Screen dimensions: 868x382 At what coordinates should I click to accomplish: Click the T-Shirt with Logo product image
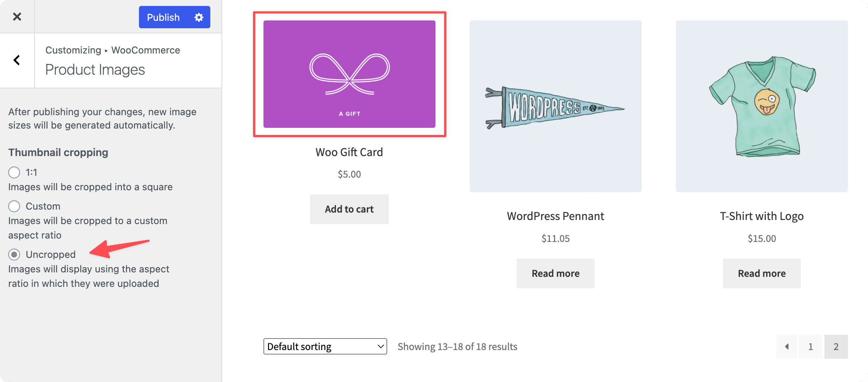[761, 106]
